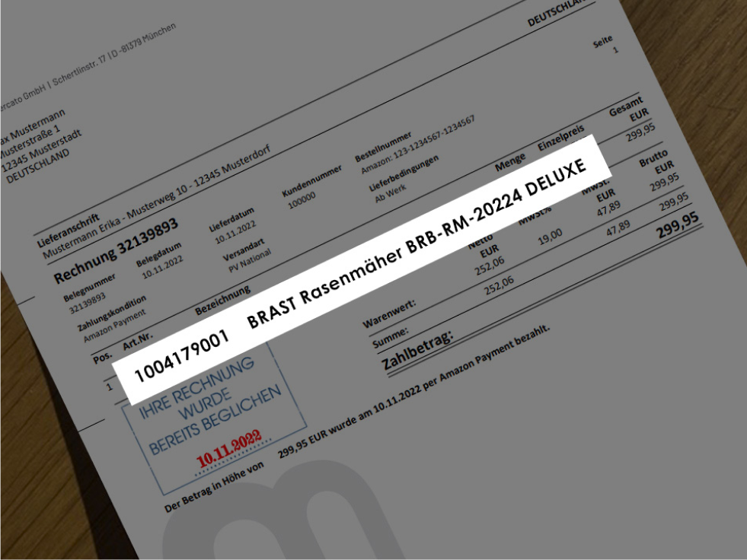Select '12345 Musterstadt' in the recipient address
The width and height of the screenshot is (747, 560).
click(41, 151)
